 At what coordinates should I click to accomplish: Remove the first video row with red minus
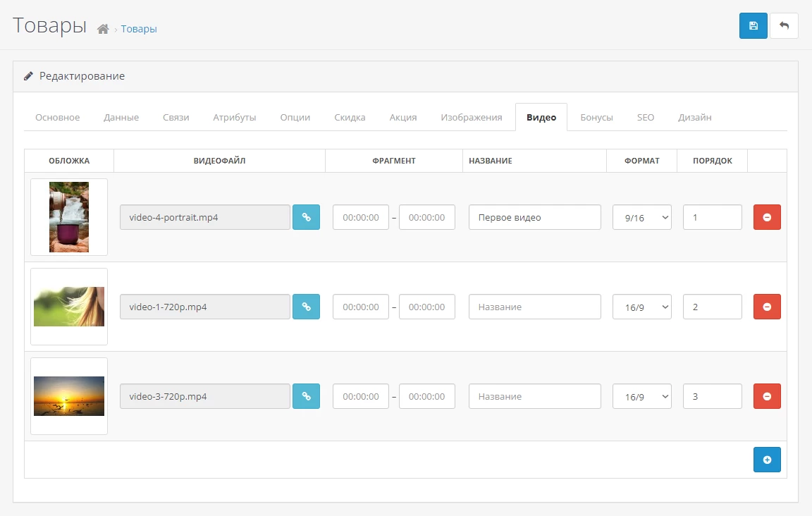767,217
